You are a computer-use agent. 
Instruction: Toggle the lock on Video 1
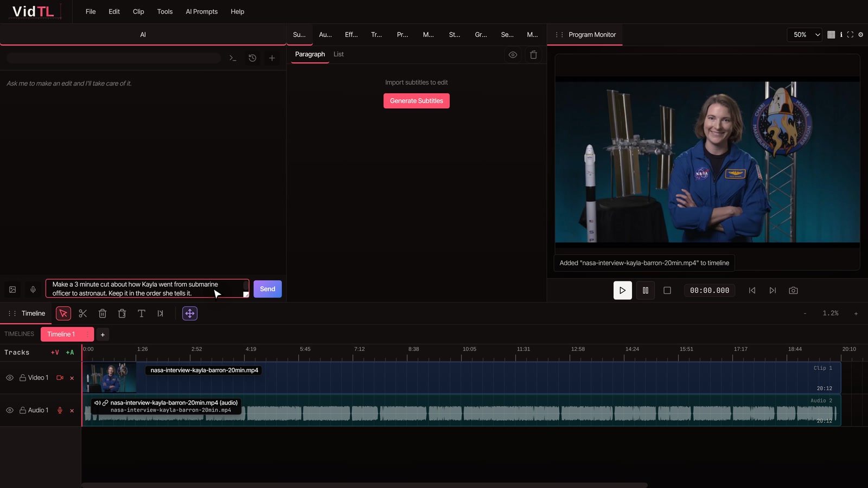(x=23, y=378)
